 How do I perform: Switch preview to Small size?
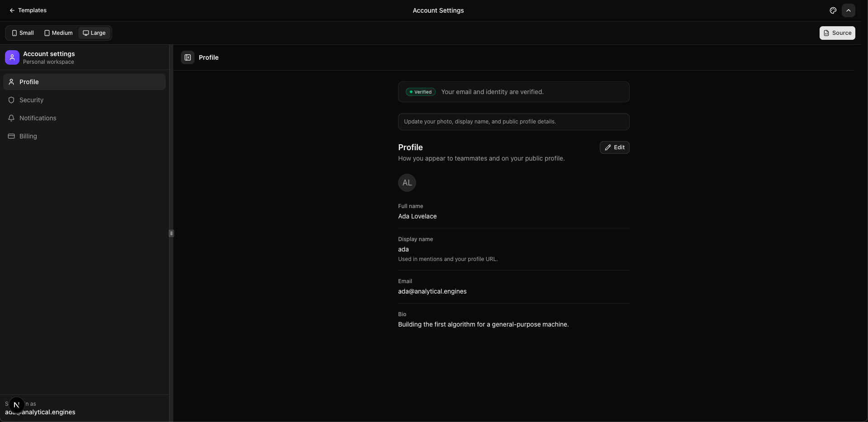23,33
